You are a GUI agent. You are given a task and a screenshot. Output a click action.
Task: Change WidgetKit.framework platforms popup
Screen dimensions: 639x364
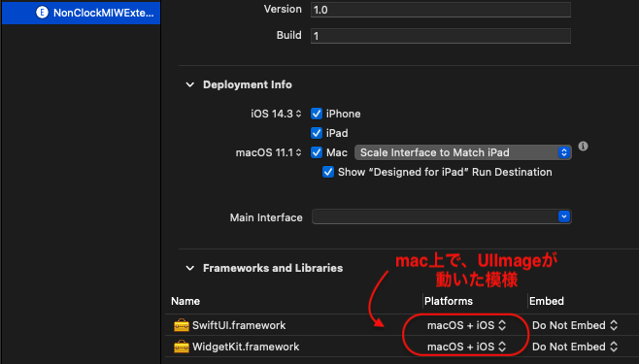tap(466, 347)
